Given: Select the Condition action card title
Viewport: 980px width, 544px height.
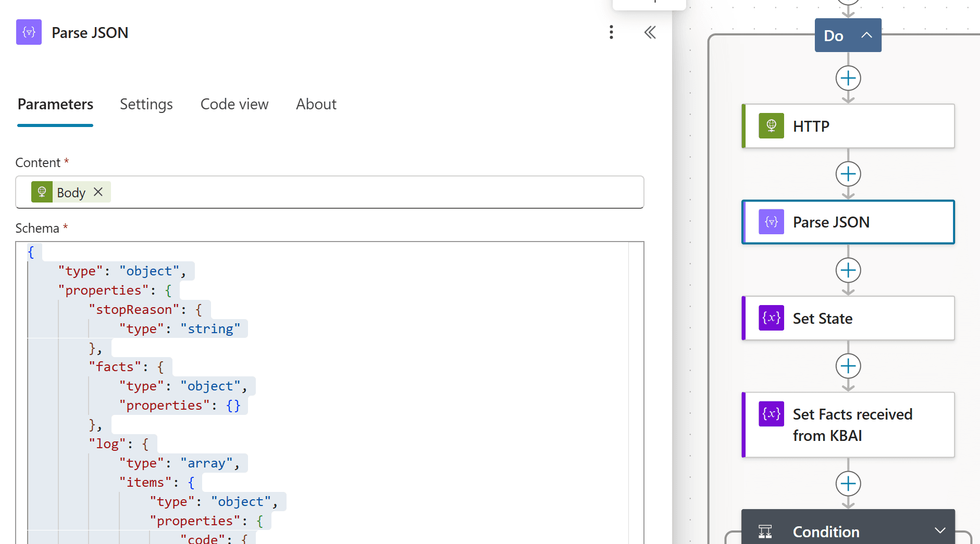Looking at the screenshot, I should point(826,532).
